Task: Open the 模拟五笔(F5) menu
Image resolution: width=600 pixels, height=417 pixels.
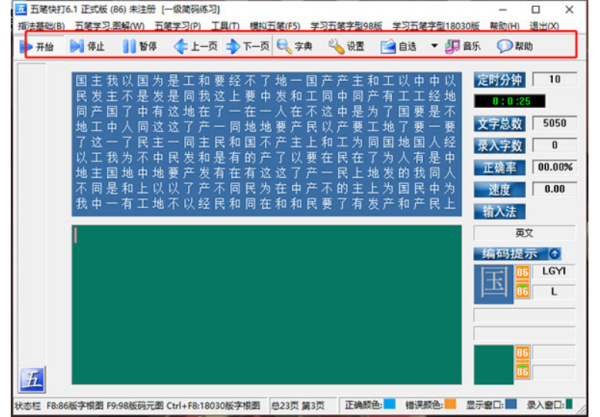Action: click(275, 26)
